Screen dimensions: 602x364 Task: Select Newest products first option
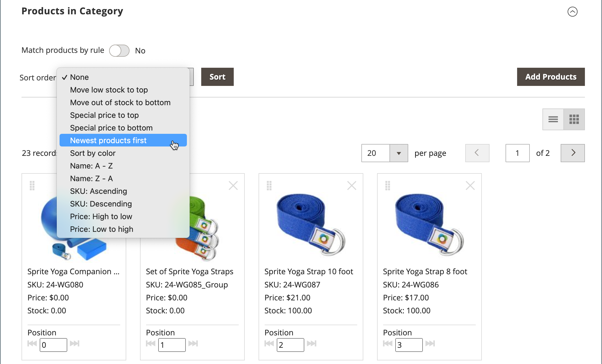[x=108, y=140]
